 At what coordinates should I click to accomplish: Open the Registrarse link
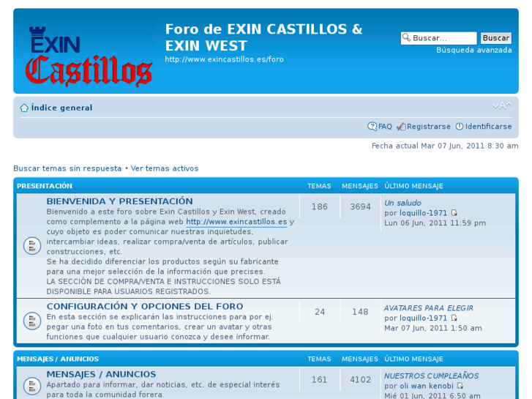pos(429,127)
